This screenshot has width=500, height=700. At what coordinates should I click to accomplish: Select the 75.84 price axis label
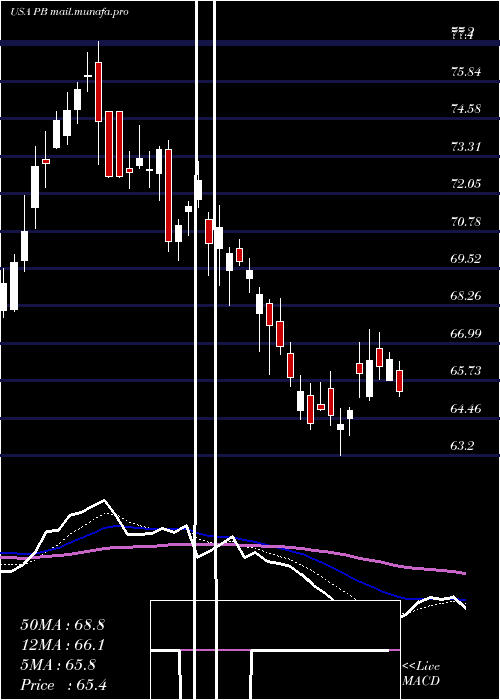click(466, 71)
